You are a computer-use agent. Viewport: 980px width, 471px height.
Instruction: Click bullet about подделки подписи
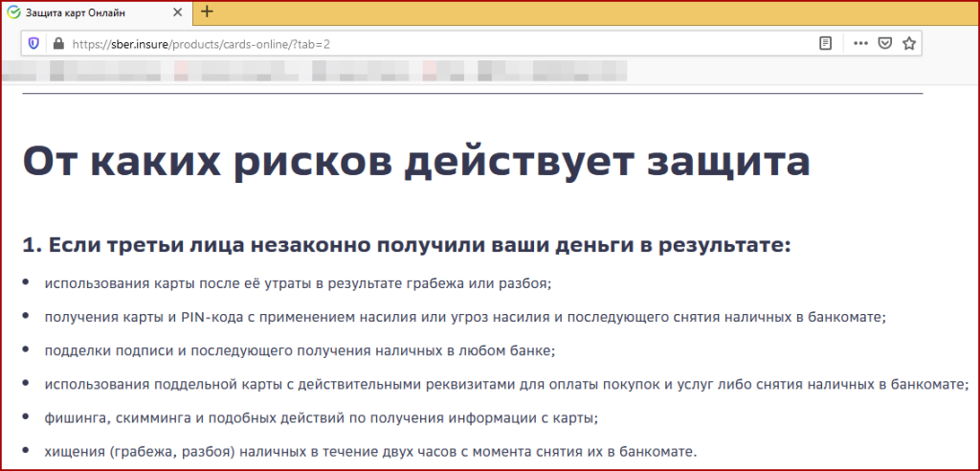tap(300, 349)
